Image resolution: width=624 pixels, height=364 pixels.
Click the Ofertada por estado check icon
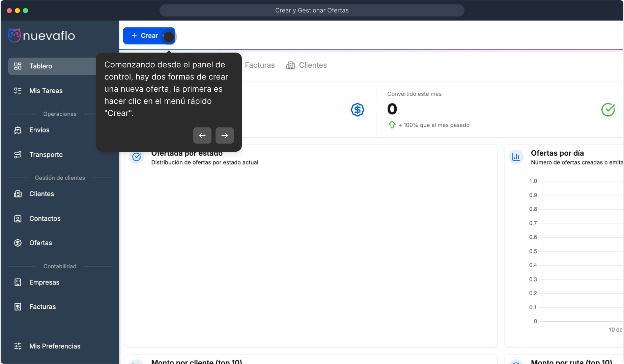tap(137, 157)
